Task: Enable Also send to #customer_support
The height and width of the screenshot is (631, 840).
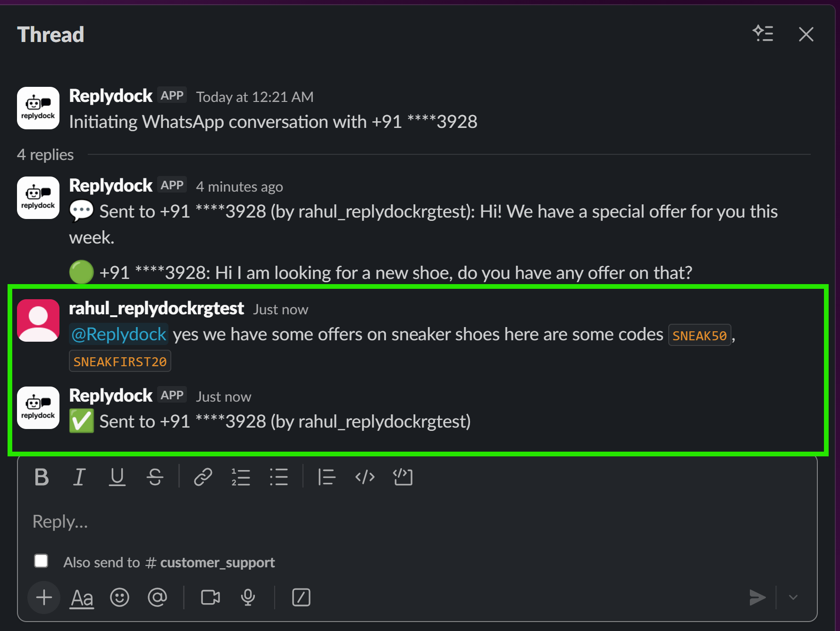Action: coord(41,561)
